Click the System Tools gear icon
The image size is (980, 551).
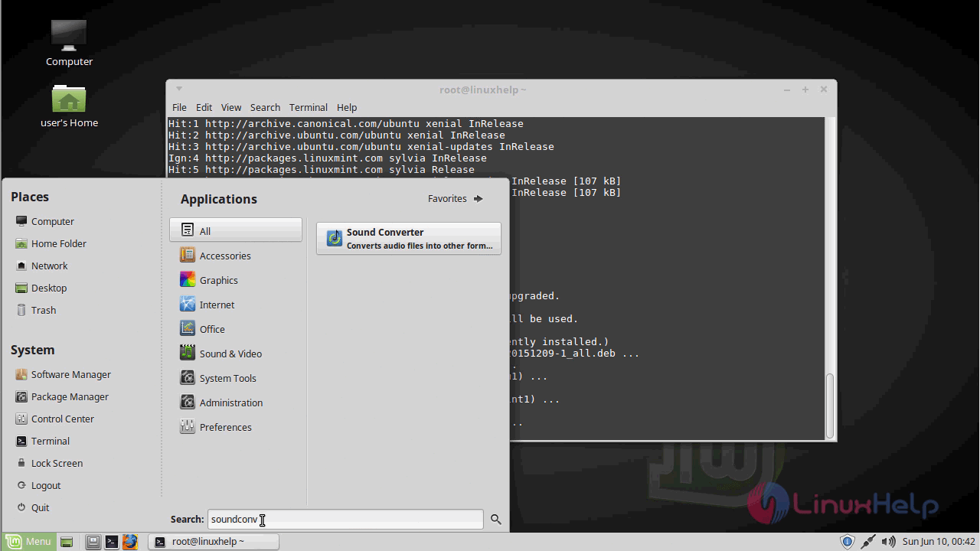[187, 377]
